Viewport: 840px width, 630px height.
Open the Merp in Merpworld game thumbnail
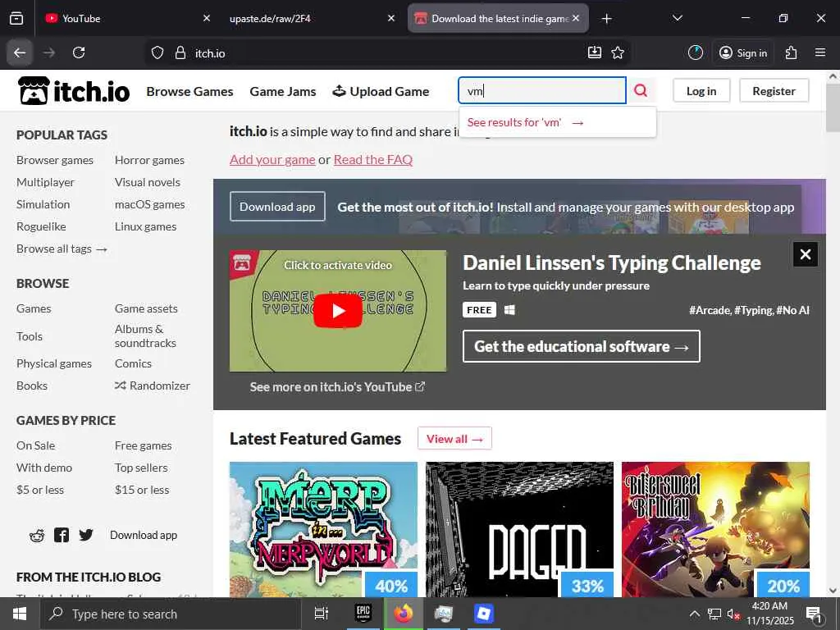(x=323, y=529)
